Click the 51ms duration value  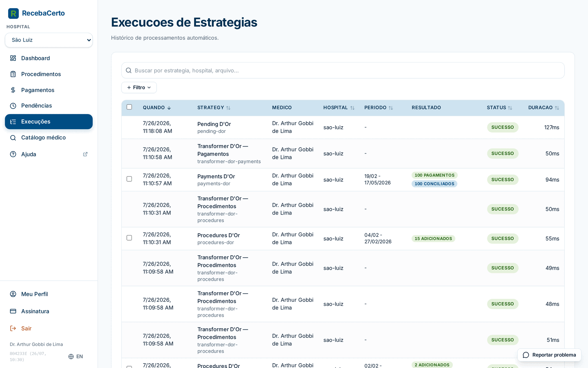[553, 340]
